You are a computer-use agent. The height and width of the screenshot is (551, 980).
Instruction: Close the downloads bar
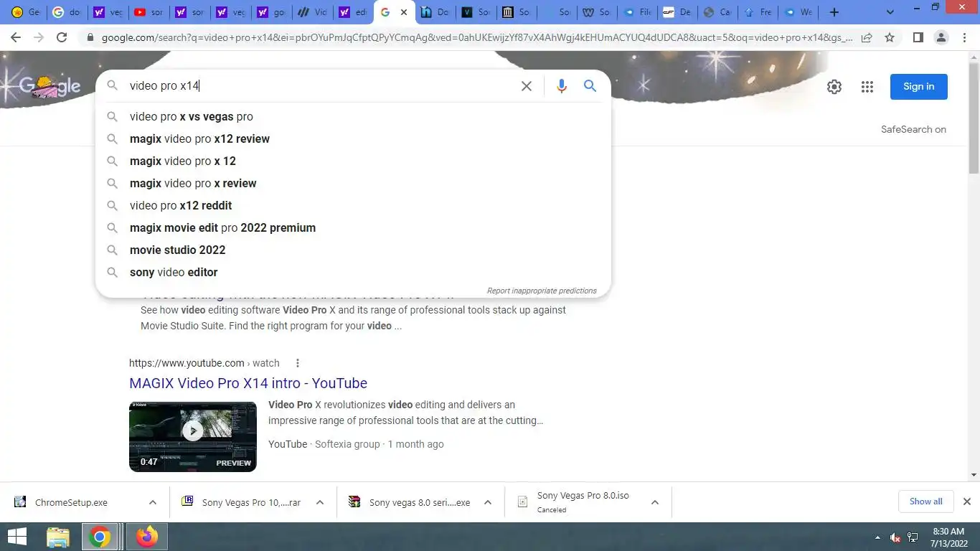pos(966,501)
